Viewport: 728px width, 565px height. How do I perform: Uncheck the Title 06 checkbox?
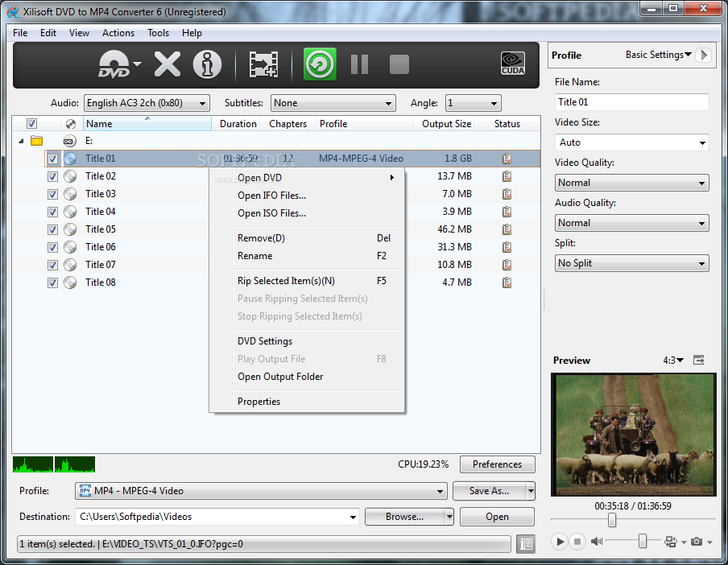[x=52, y=247]
